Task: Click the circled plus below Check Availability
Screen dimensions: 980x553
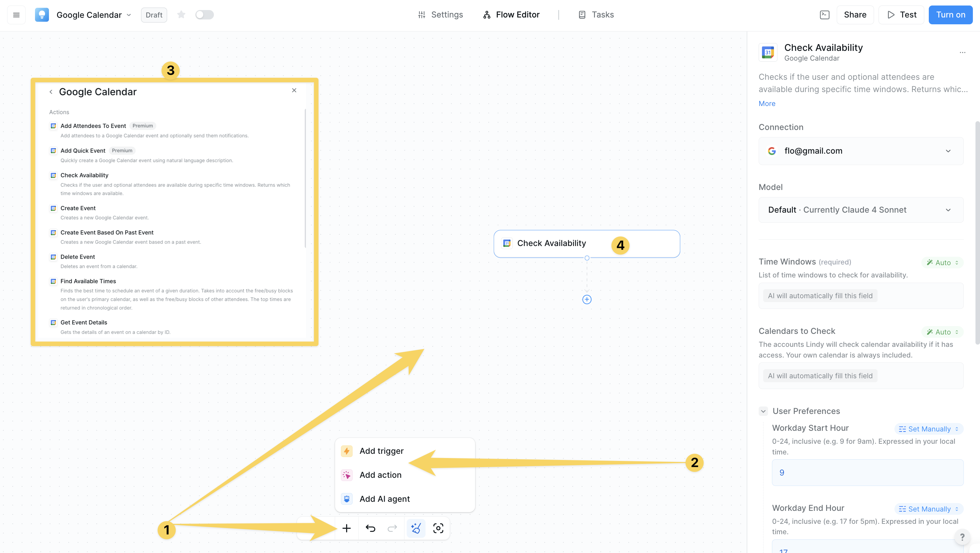Action: point(587,300)
